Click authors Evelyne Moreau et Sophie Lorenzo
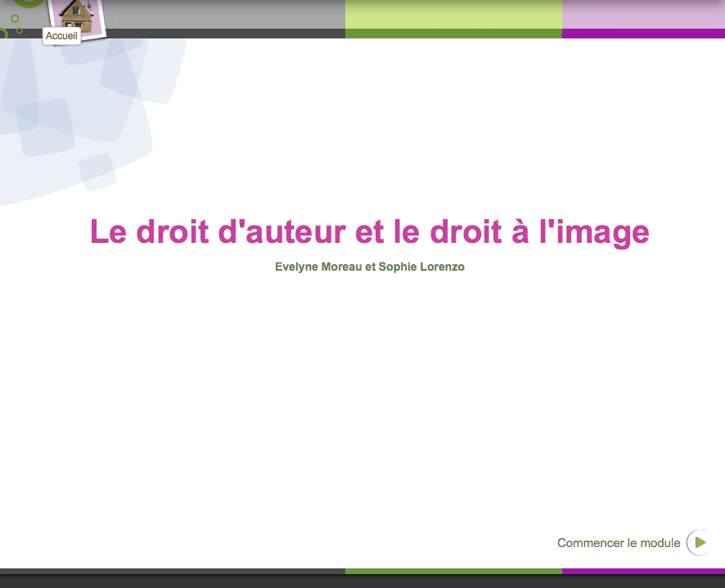 369,267
